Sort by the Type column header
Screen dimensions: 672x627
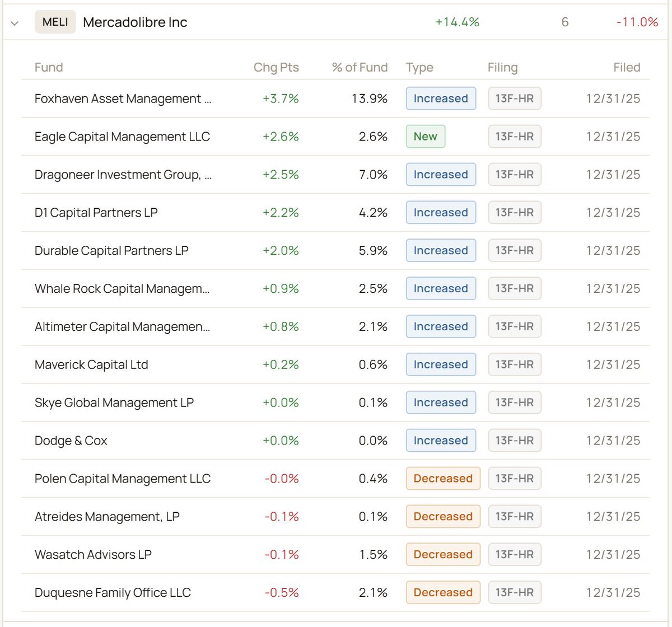[419, 67]
